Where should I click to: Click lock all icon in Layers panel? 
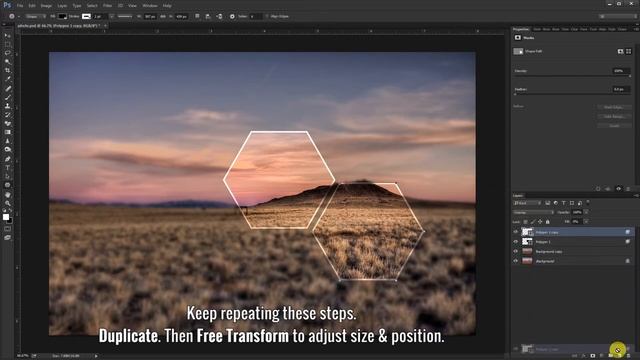(x=548, y=222)
